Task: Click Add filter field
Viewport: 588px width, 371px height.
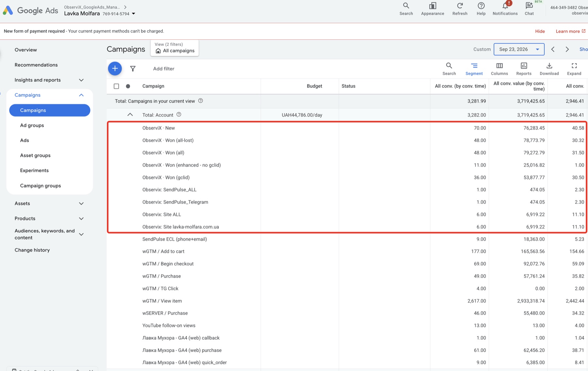Action: click(164, 69)
